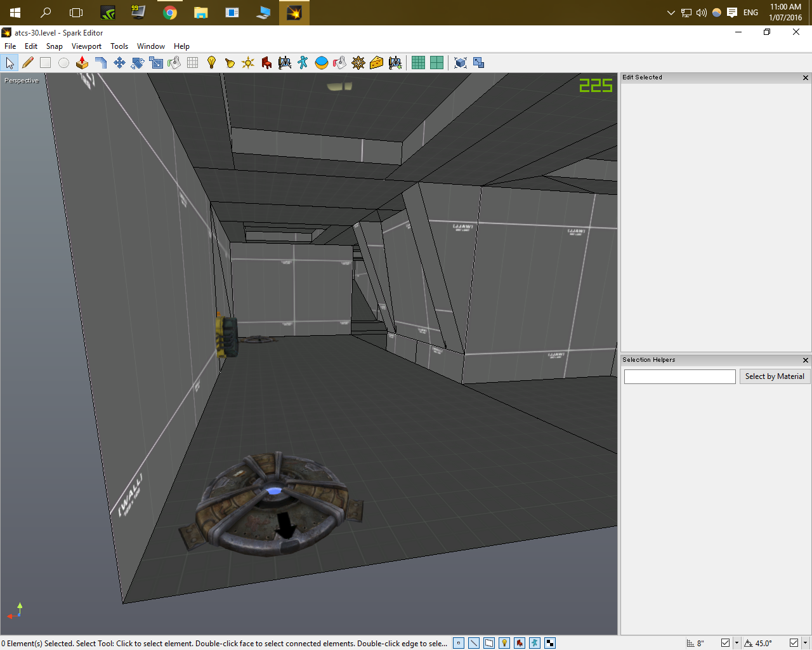Click the Selection Helpers material text field

click(679, 377)
